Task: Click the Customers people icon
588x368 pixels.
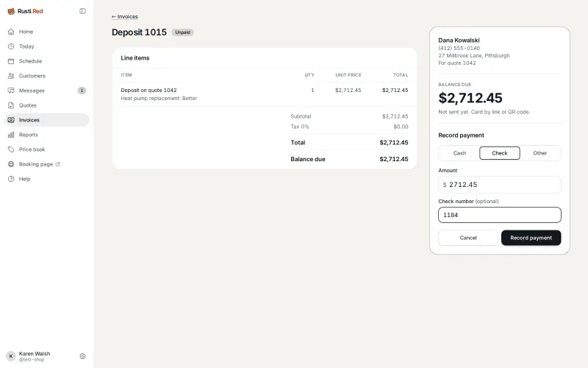Action: (11, 76)
